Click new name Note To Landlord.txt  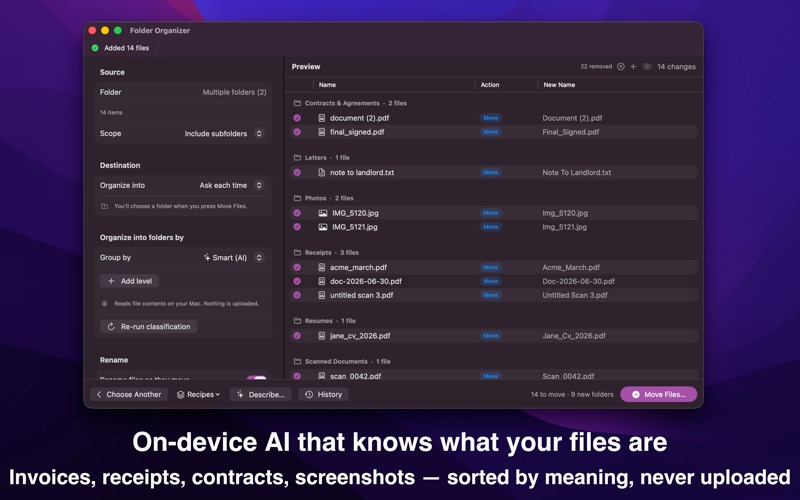[x=577, y=172]
